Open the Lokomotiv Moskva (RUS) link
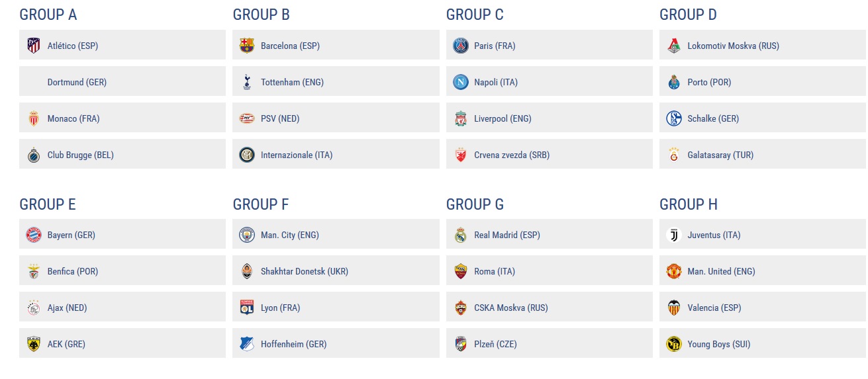 [x=733, y=46]
